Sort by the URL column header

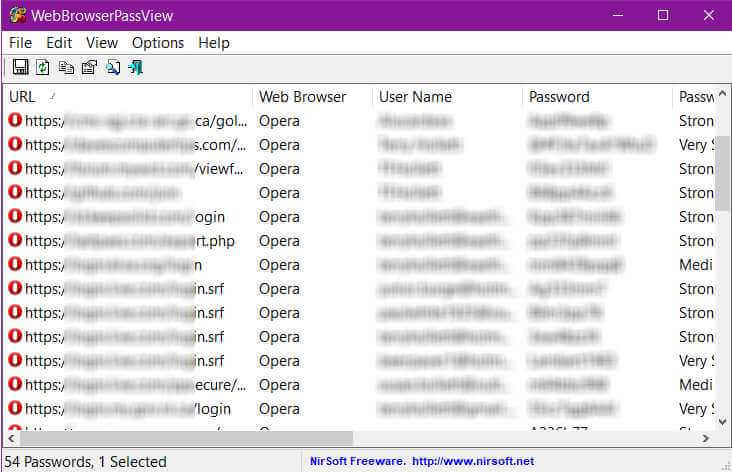128,97
